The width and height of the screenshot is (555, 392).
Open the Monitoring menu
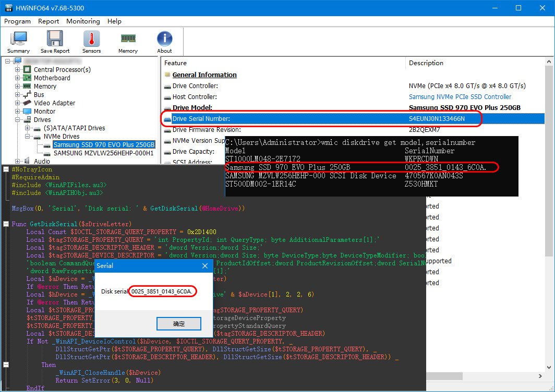(x=83, y=21)
